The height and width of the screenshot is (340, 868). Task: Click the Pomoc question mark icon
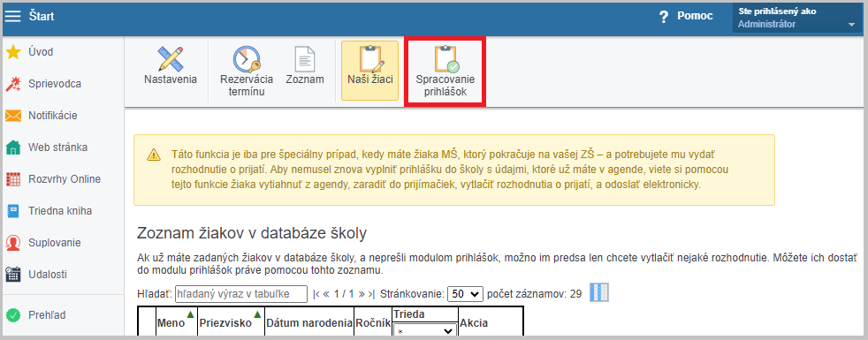point(665,17)
